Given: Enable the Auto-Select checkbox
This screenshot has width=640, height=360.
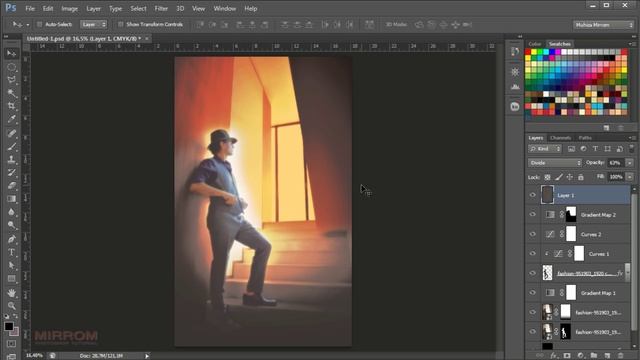Looking at the screenshot, I should (40, 24).
